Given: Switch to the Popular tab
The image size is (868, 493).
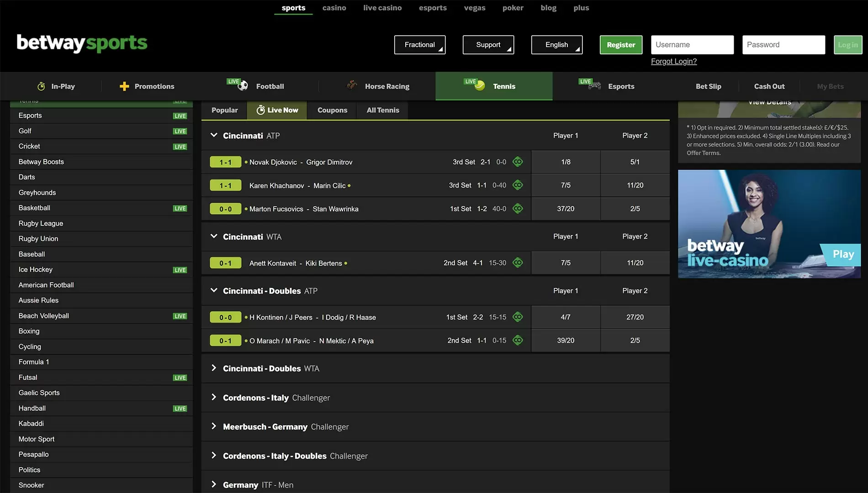Looking at the screenshot, I should click(224, 110).
